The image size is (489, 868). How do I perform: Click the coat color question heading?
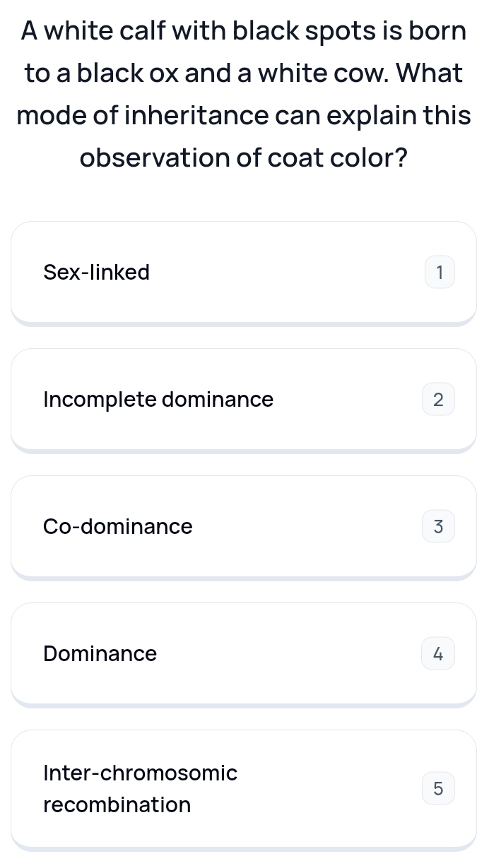[x=244, y=94]
